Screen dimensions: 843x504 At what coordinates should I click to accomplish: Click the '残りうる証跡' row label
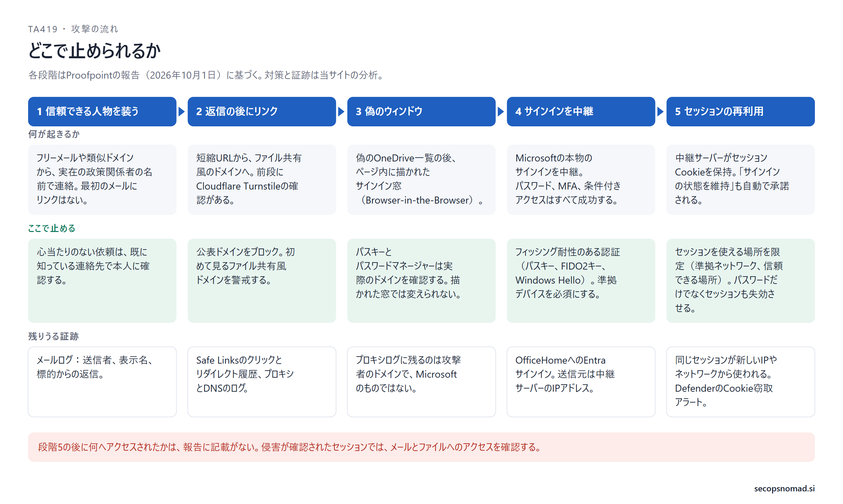tap(53, 336)
